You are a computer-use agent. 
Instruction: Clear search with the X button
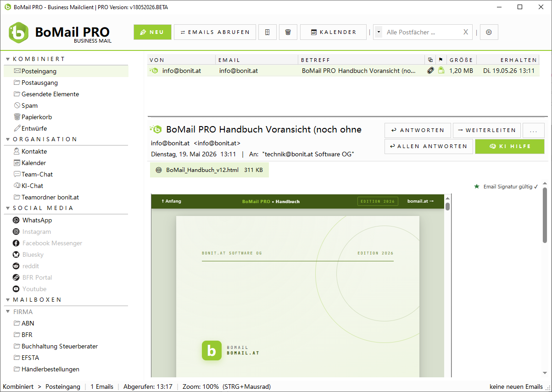[466, 32]
